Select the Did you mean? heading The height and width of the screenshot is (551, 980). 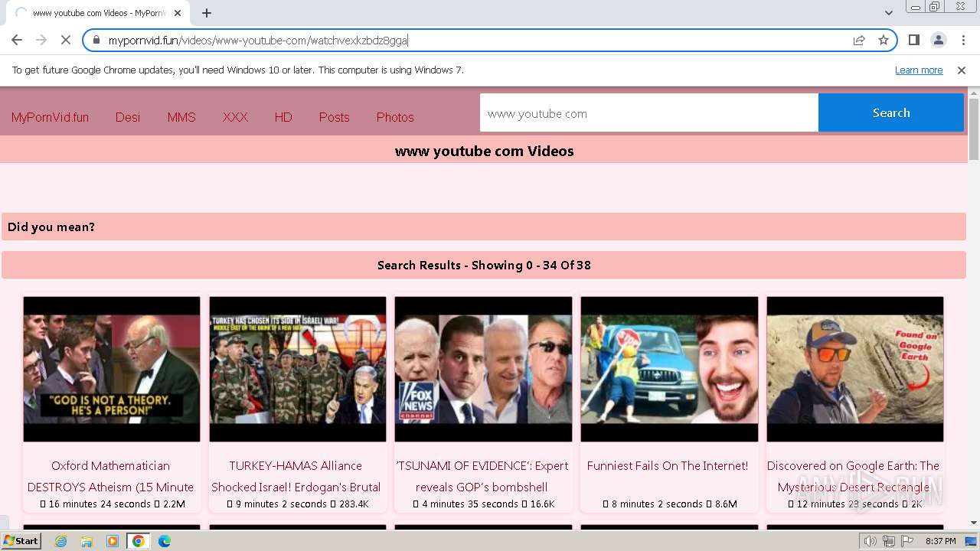point(51,227)
